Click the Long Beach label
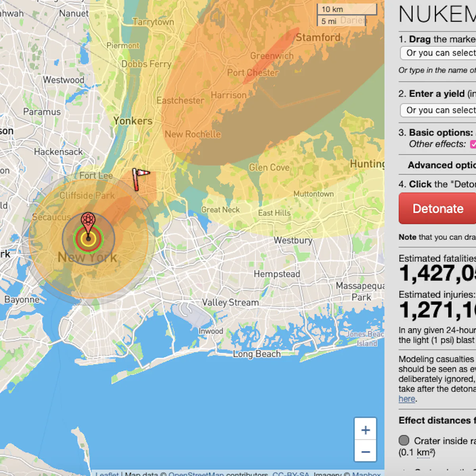 [257, 354]
